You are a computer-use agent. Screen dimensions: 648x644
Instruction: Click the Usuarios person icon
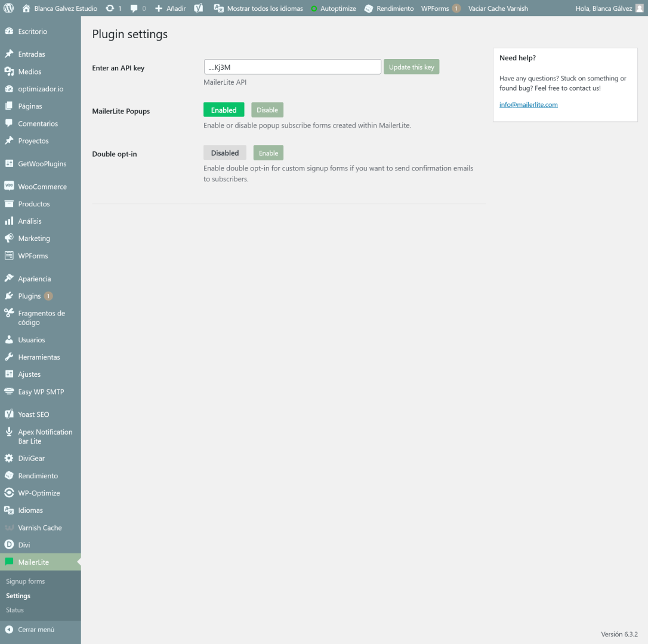point(9,339)
